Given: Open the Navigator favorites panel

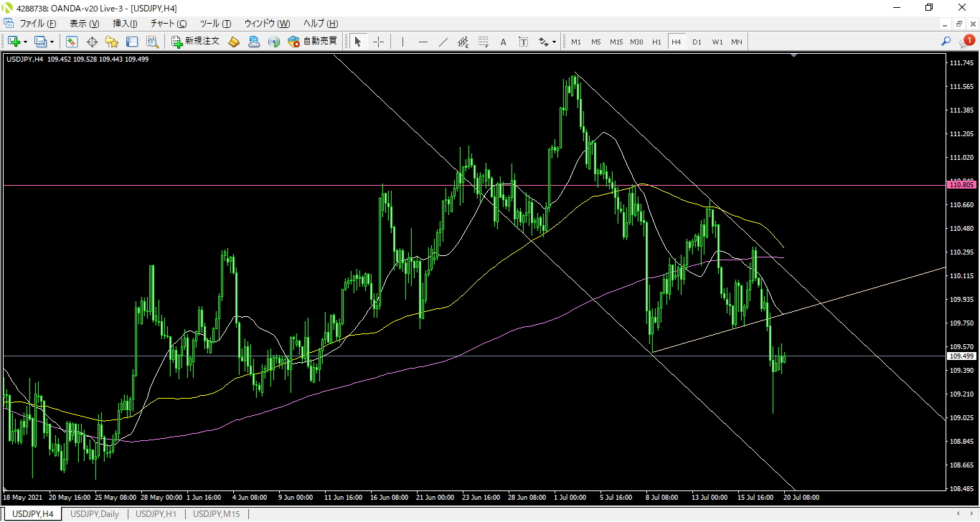Looking at the screenshot, I should (112, 42).
